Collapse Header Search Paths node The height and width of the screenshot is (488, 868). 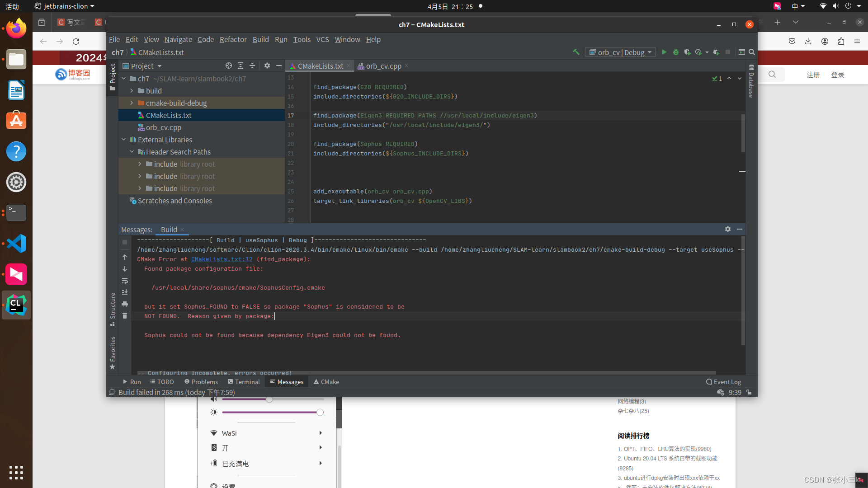point(132,151)
